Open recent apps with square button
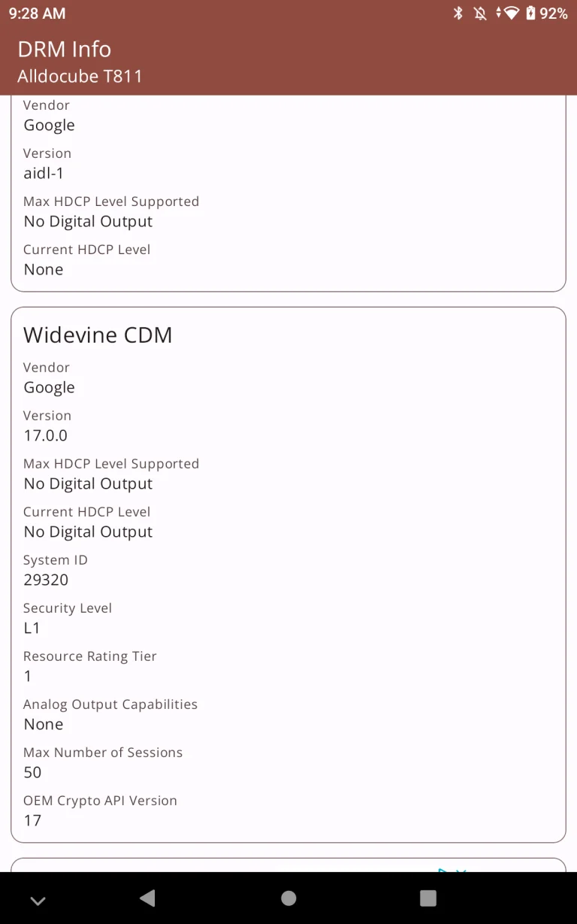The width and height of the screenshot is (577, 924). [428, 898]
